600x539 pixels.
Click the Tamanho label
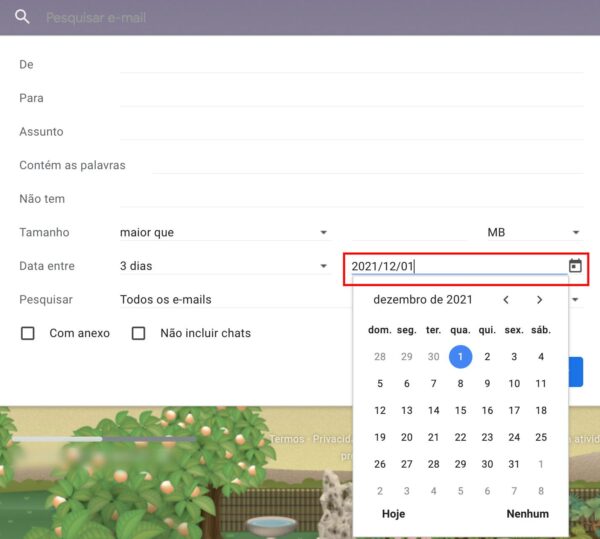pos(44,232)
